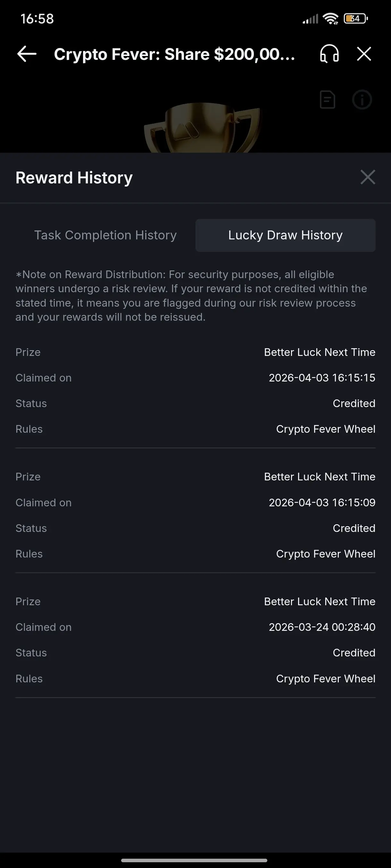Image resolution: width=391 pixels, height=868 pixels.
Task: Tap the golden trophy image
Action: tap(201, 128)
